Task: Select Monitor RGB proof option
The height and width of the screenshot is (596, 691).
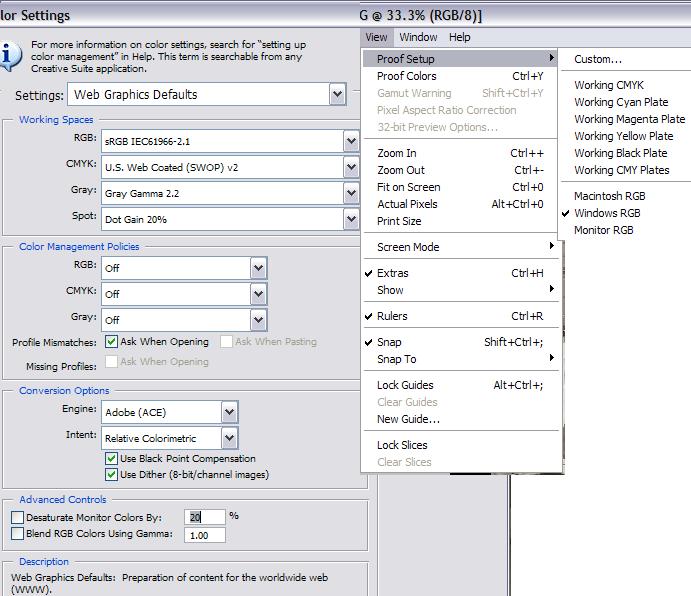Action: tap(625, 230)
